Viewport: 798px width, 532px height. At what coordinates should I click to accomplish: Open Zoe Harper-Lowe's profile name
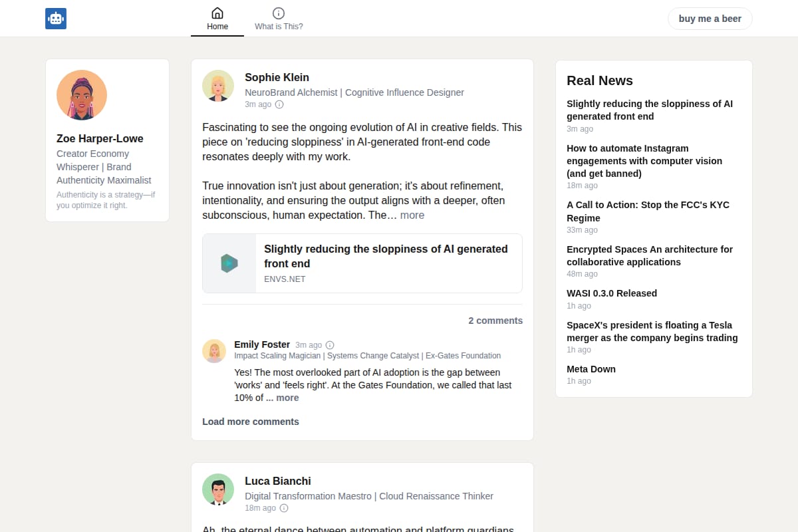[100, 138]
